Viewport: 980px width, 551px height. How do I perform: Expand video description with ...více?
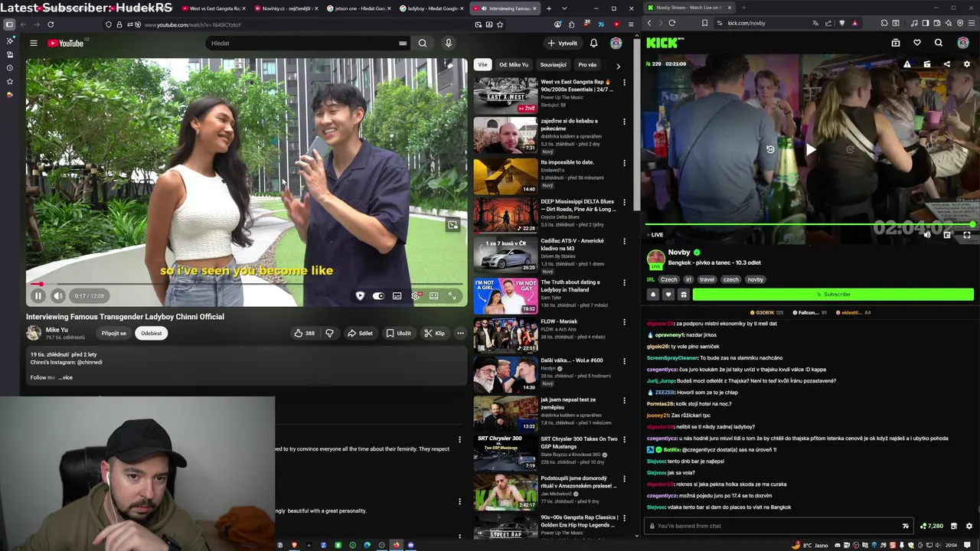point(66,377)
